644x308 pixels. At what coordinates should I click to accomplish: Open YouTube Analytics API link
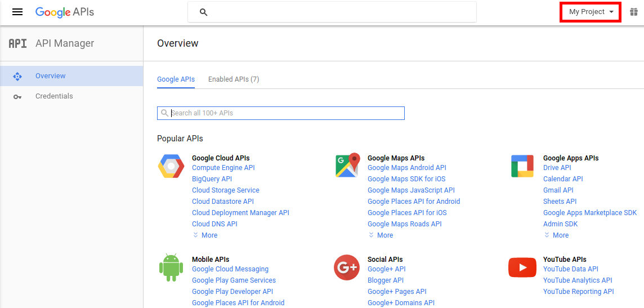click(x=578, y=280)
